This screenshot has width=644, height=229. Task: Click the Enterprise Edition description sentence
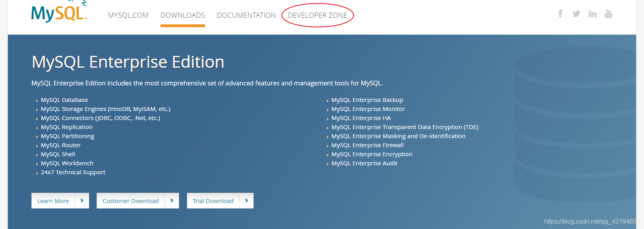coord(207,83)
